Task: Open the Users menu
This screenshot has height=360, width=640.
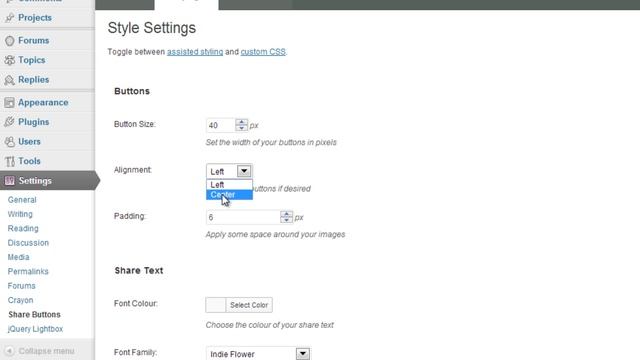Action: pyautogui.click(x=29, y=142)
